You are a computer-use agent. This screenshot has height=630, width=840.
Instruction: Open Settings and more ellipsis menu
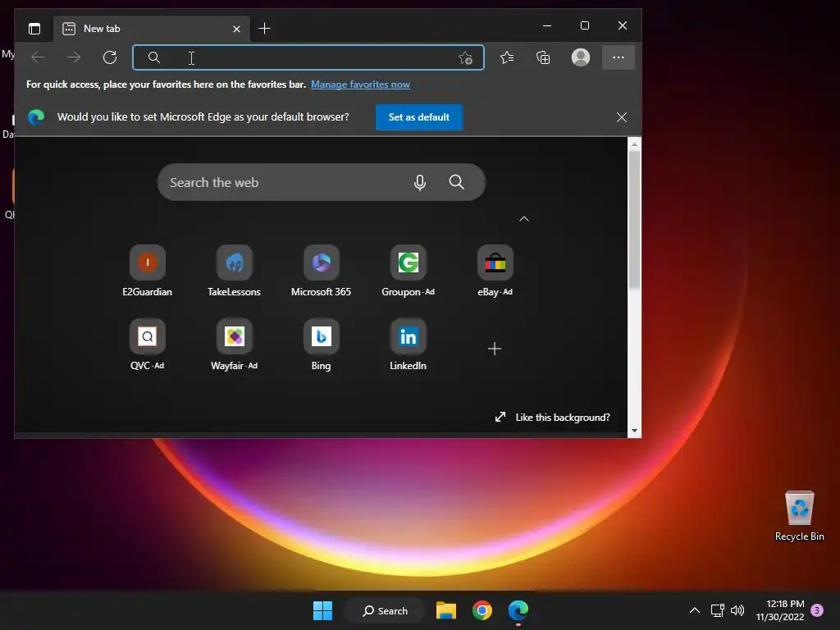[x=619, y=57]
